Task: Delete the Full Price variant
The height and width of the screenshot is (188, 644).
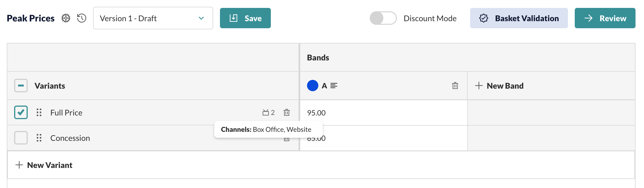Action: click(x=287, y=112)
